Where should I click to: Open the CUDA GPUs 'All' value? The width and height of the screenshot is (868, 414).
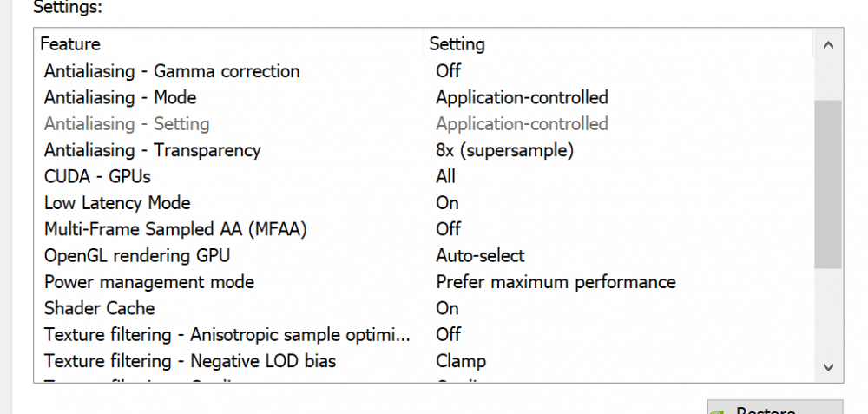click(445, 177)
